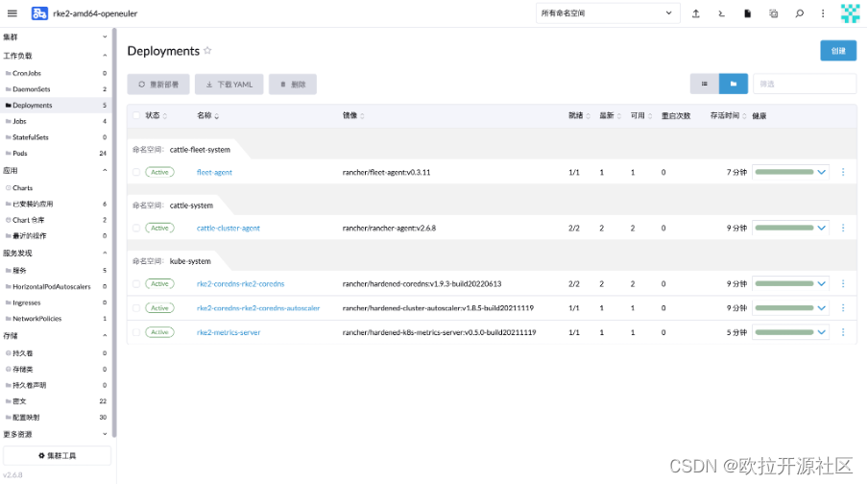Open the kubectl shell icon

click(721, 13)
